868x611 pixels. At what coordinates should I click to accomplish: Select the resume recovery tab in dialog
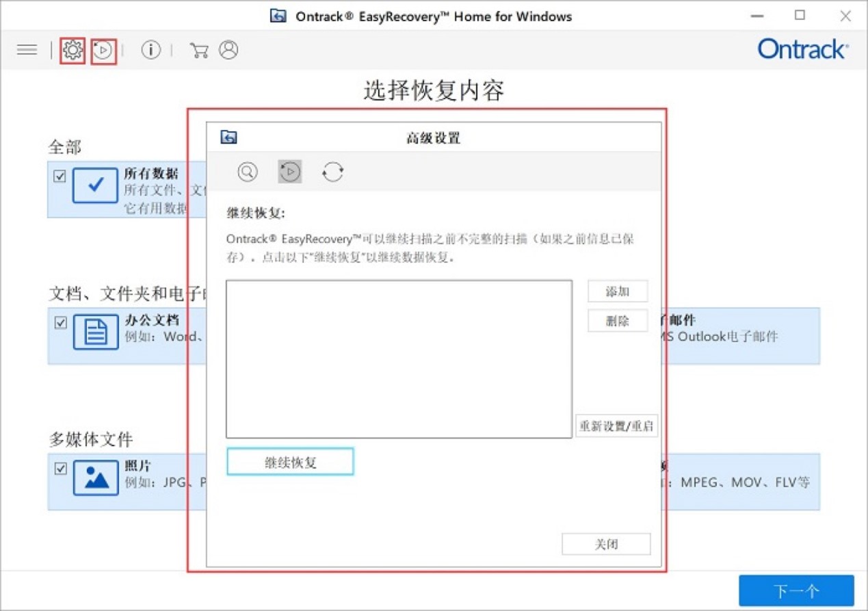pos(290,172)
